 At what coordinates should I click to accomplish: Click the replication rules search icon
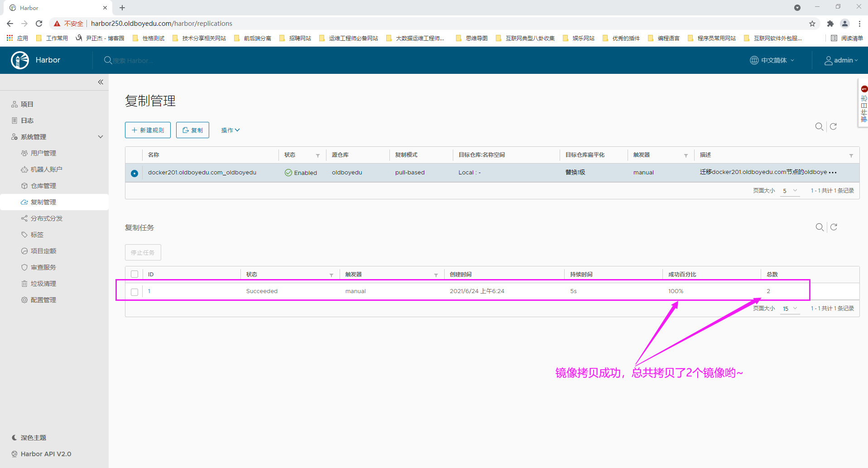click(819, 127)
